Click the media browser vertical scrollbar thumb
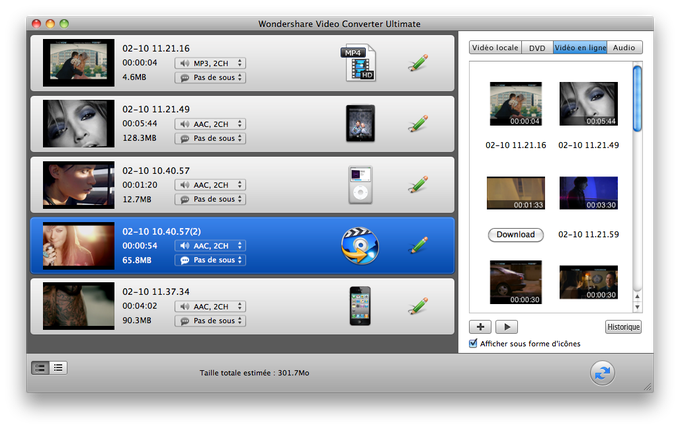This screenshot has height=429, width=680. (x=637, y=98)
